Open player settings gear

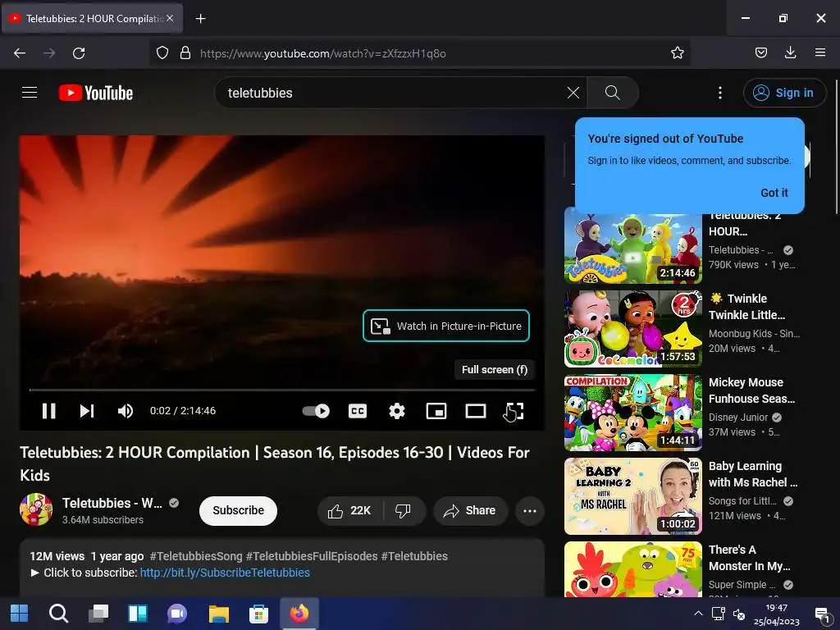coord(396,411)
